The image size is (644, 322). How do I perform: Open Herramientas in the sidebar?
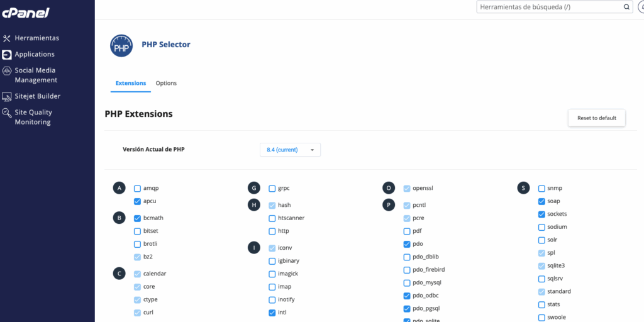[x=37, y=38]
